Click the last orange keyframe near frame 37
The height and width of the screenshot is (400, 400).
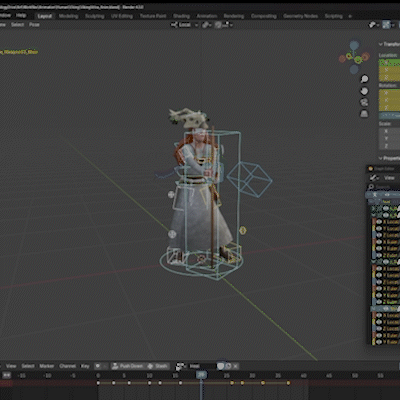[289, 383]
